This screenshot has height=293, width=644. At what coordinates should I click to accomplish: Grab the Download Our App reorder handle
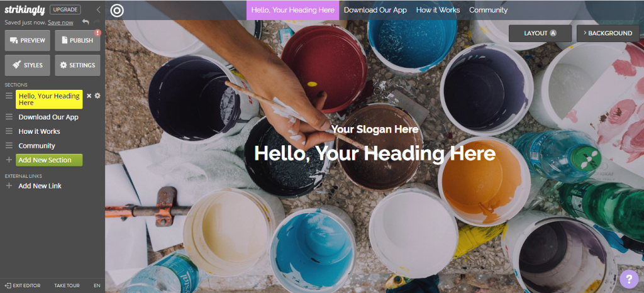pyautogui.click(x=9, y=117)
